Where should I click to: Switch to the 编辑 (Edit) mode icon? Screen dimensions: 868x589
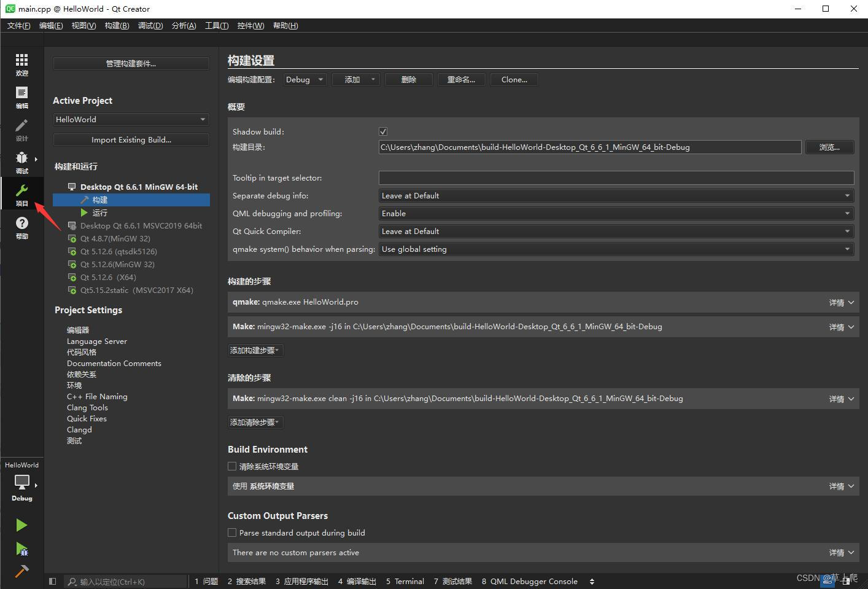(21, 95)
